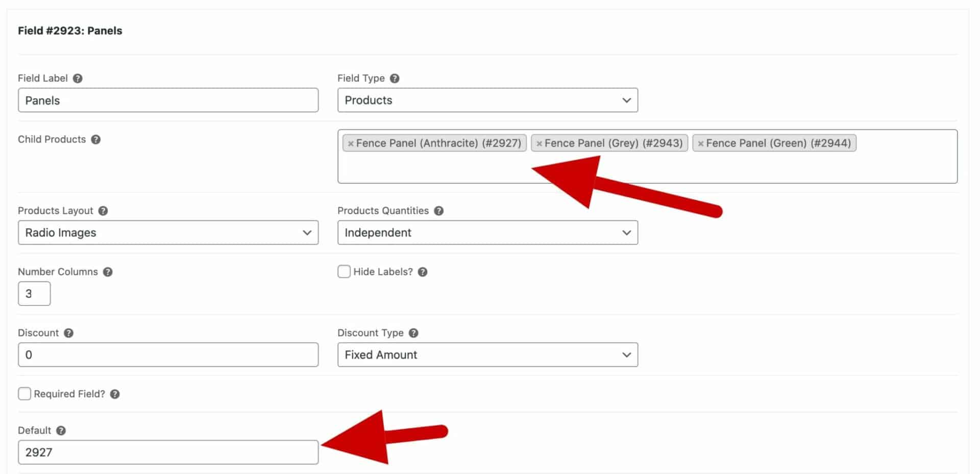The image size is (980, 474).
Task: Click the Required Field? label text
Action: 69,394
